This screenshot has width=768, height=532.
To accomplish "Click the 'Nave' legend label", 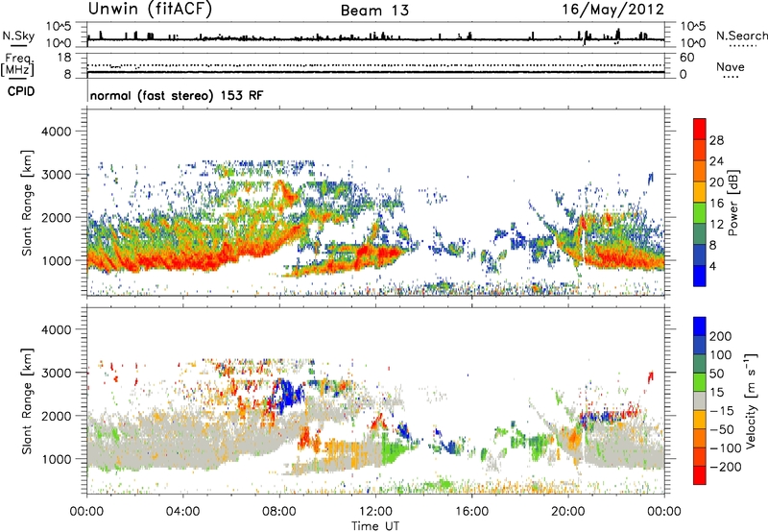I will [730, 66].
